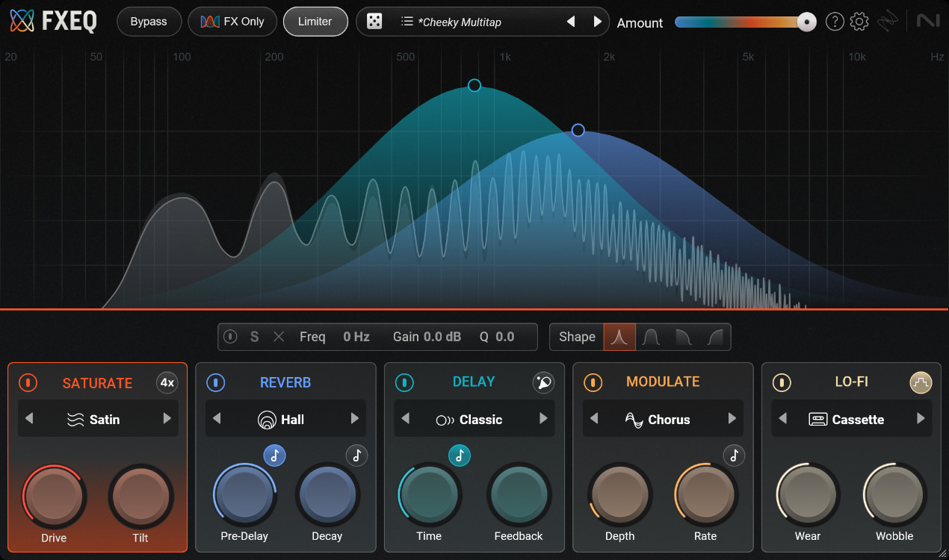Viewport: 949px width, 560px height.
Task: Click the Satin waves icon
Action: point(75,420)
